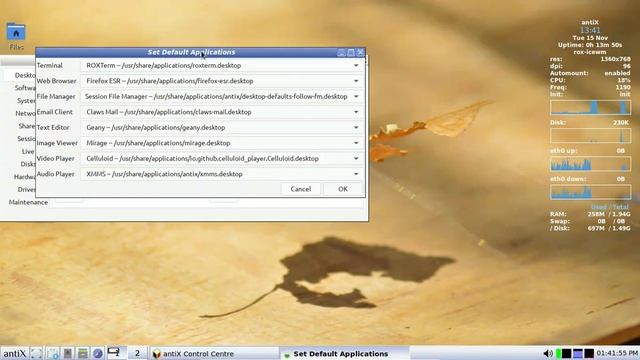Click the 'Terminal' row label

click(x=49, y=65)
